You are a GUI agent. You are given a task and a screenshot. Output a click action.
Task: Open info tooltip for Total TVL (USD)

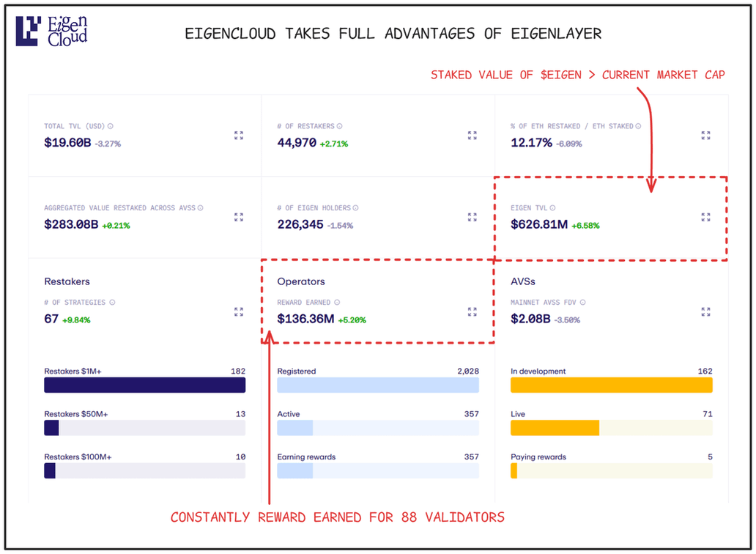click(111, 126)
